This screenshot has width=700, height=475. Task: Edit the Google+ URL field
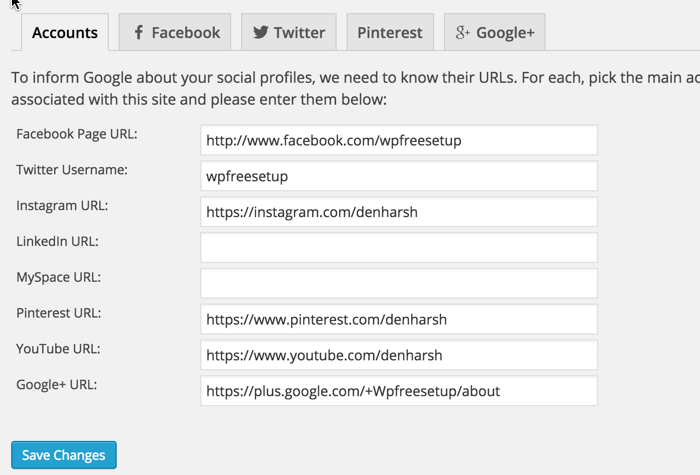click(398, 391)
